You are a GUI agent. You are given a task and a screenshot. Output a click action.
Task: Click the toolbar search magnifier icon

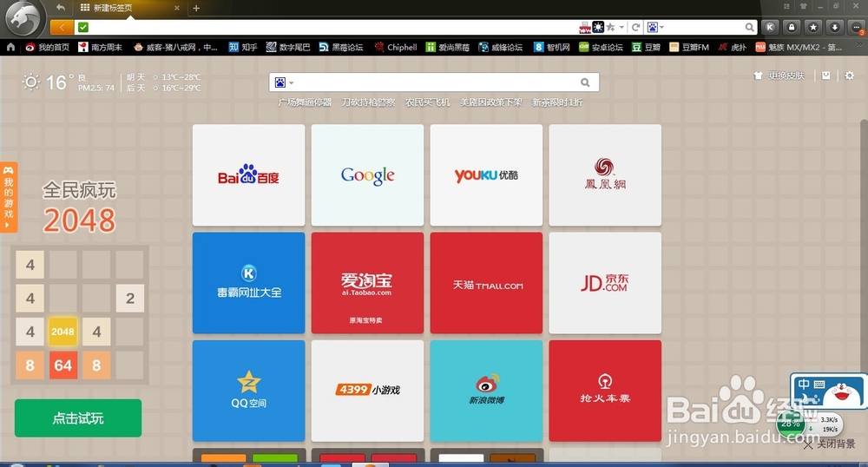coord(749,27)
